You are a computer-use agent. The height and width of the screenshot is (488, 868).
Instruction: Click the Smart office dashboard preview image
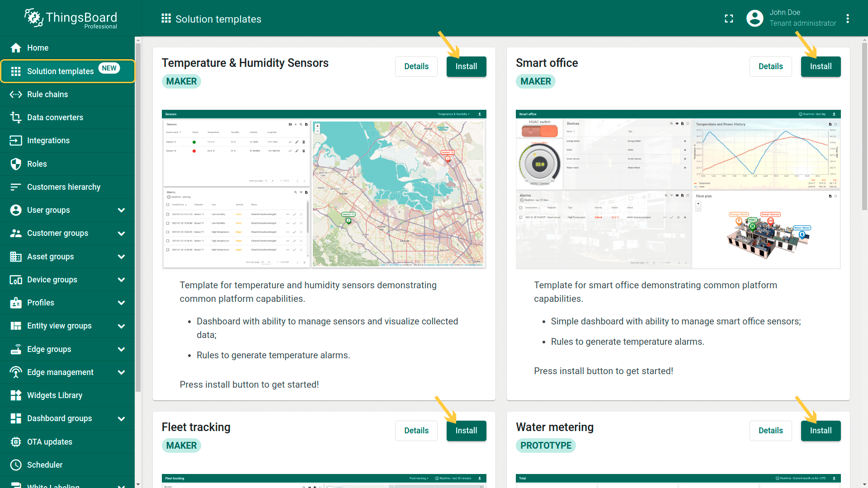click(x=678, y=189)
